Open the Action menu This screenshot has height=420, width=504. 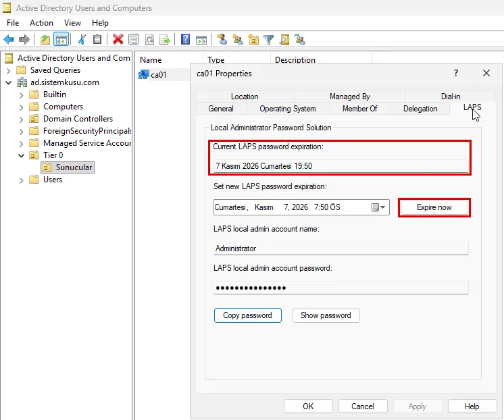pos(41,23)
